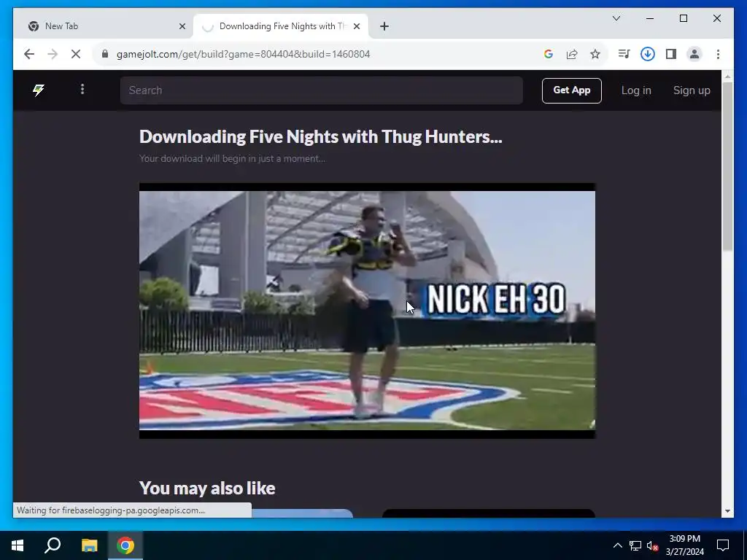
Task: Maximize the Chrome window
Action: [683, 18]
